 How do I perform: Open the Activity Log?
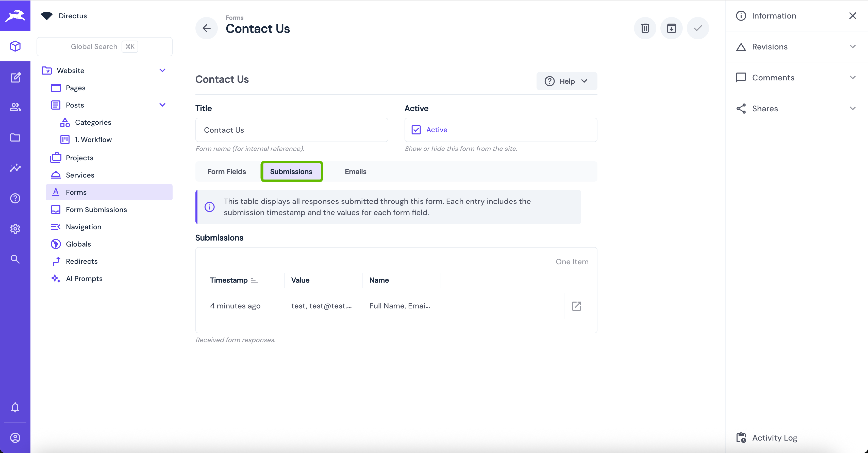pos(774,438)
